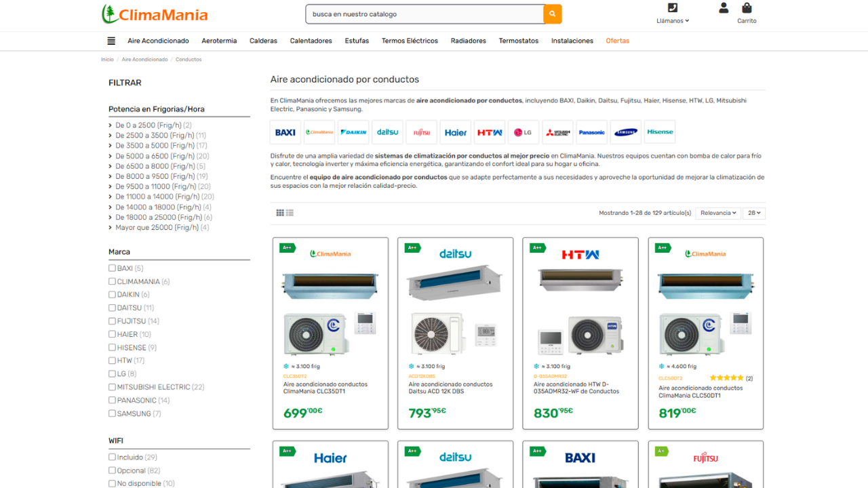
Task: Switch to grid view layout
Action: [x=280, y=213]
